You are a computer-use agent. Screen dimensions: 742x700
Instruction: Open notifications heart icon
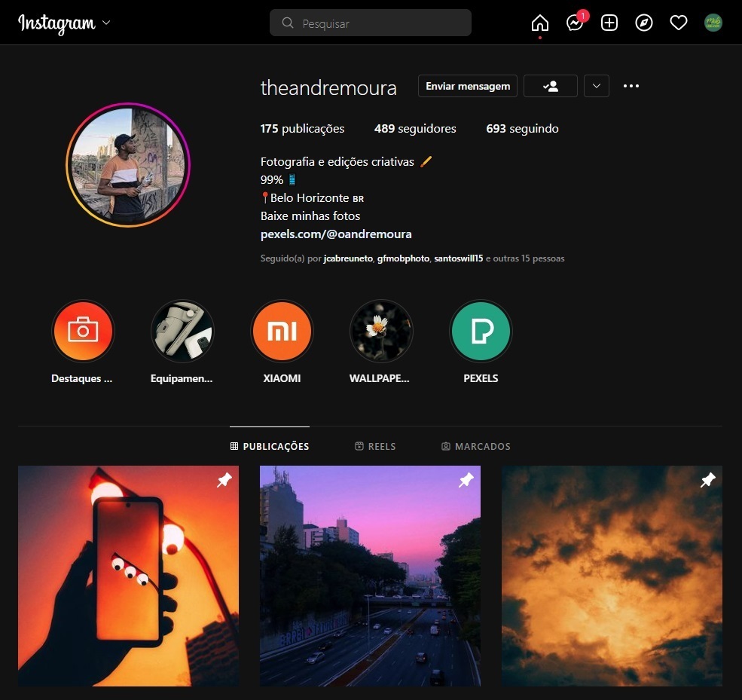[x=679, y=23]
